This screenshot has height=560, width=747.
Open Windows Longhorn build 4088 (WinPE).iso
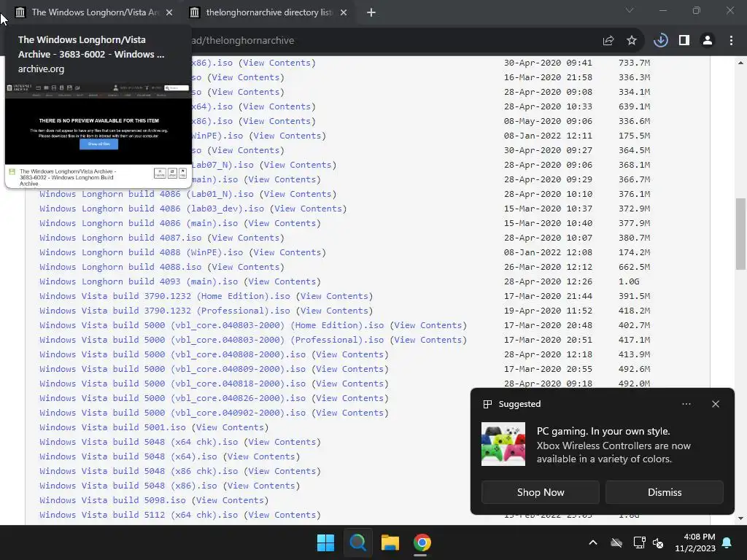[x=141, y=252]
